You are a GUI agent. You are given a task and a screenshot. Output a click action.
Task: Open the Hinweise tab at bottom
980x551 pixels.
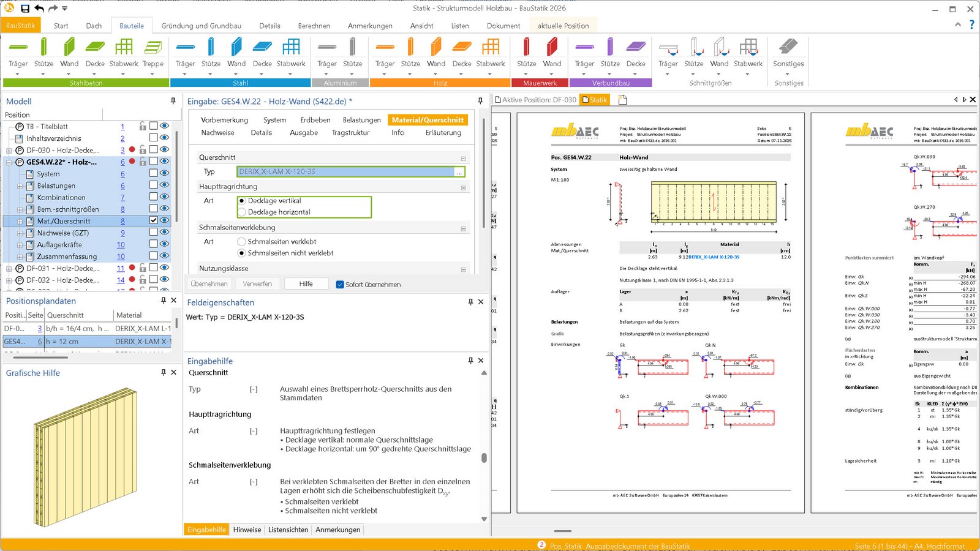247,530
